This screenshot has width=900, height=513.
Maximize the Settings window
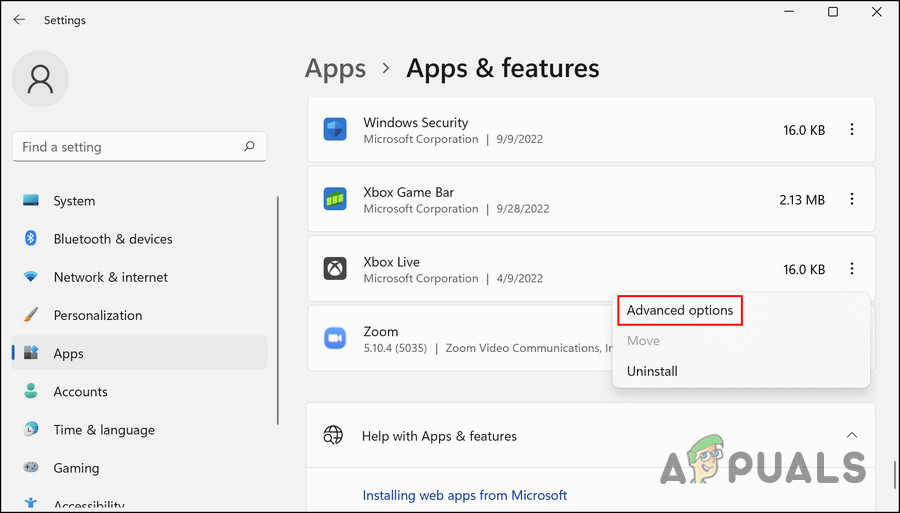pos(833,11)
